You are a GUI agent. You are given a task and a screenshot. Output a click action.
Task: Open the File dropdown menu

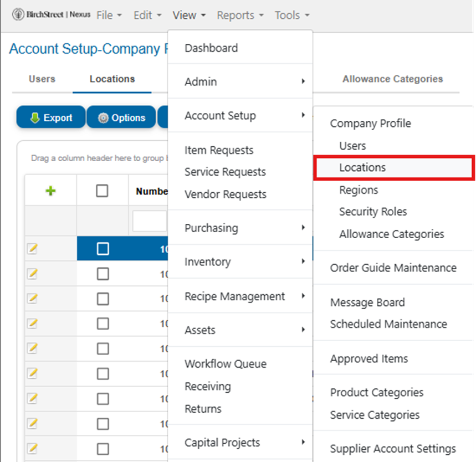pos(109,15)
